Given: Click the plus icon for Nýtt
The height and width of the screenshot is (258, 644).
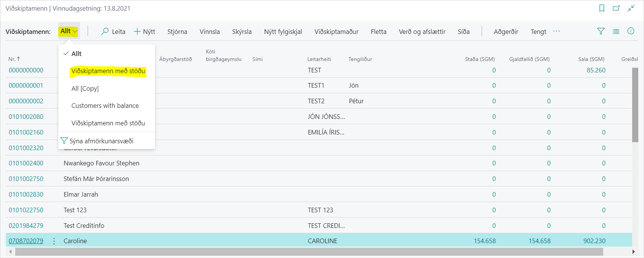Looking at the screenshot, I should coord(137,32).
